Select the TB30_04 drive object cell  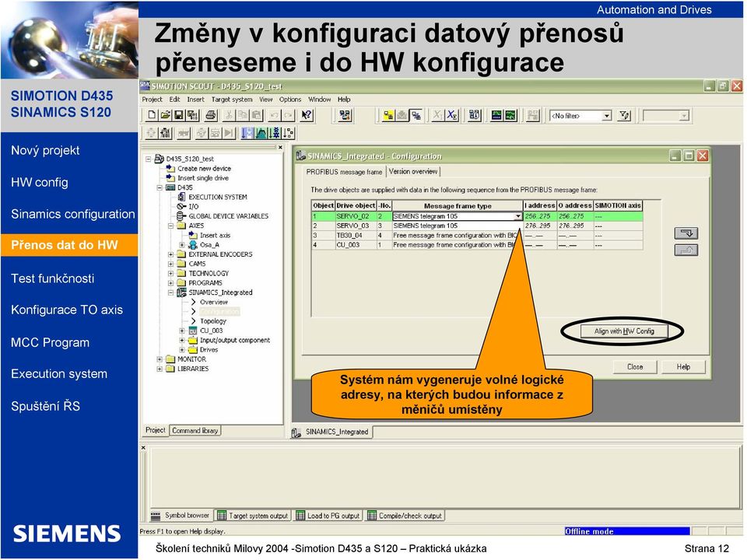356,235
